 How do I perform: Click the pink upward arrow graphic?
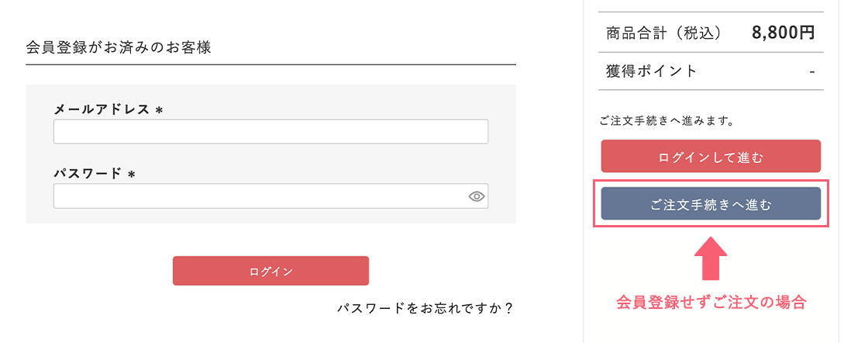coord(711,260)
